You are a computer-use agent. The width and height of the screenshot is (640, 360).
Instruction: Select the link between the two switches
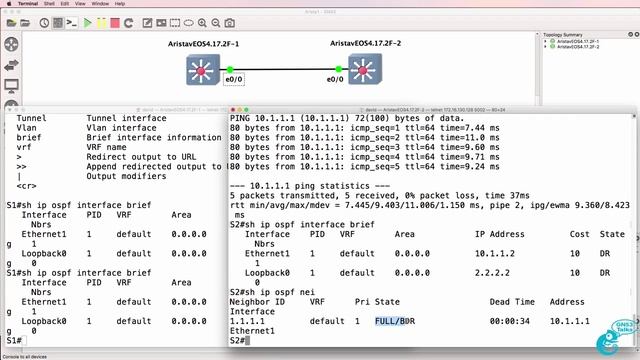click(x=284, y=69)
